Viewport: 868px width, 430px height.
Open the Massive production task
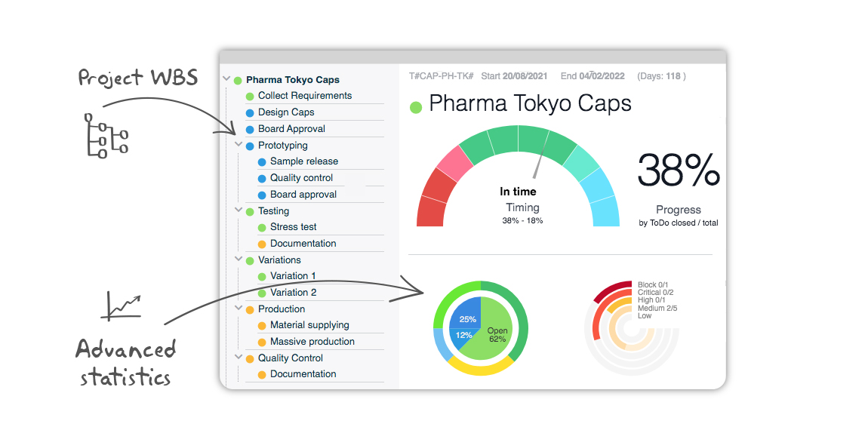point(312,342)
